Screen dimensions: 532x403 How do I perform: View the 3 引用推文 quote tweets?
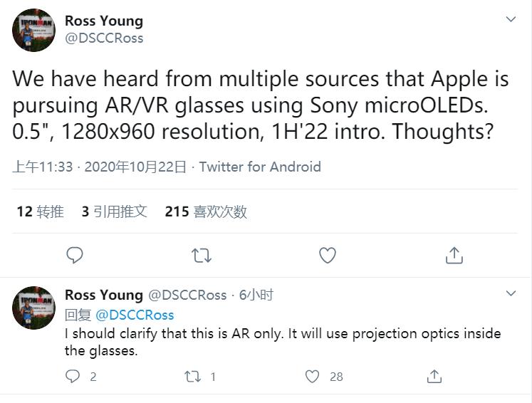pos(114,211)
